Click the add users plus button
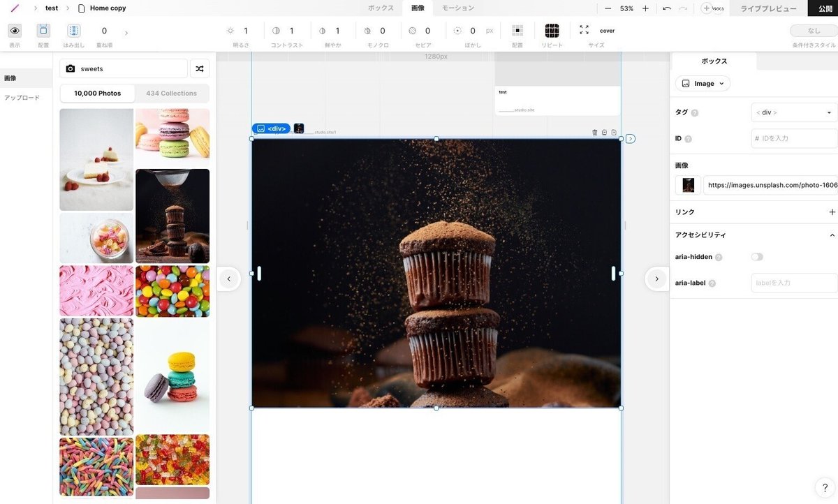Screen dimensions: 838x504 (x=707, y=8)
